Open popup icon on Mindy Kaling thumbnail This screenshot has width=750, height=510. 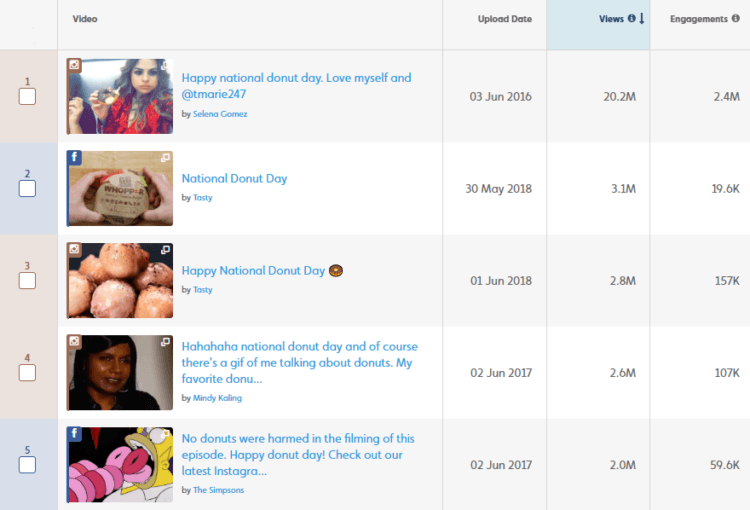pyautogui.click(x=165, y=342)
